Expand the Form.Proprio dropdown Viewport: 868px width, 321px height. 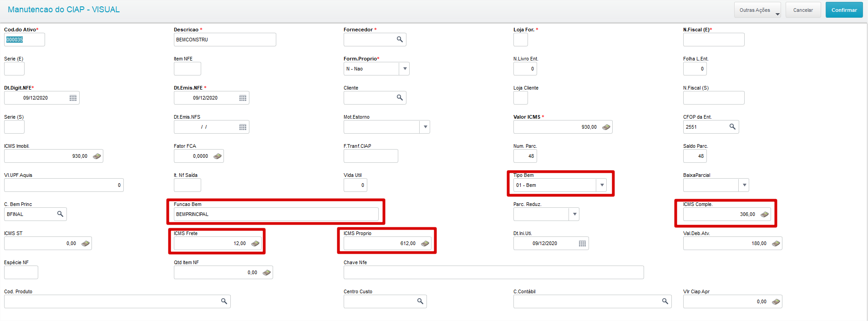point(405,69)
